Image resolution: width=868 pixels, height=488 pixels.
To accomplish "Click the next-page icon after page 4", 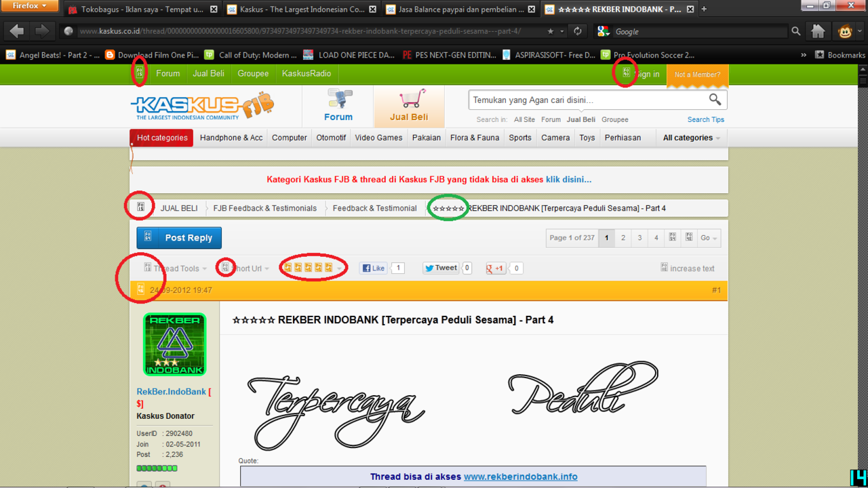I will 672,238.
